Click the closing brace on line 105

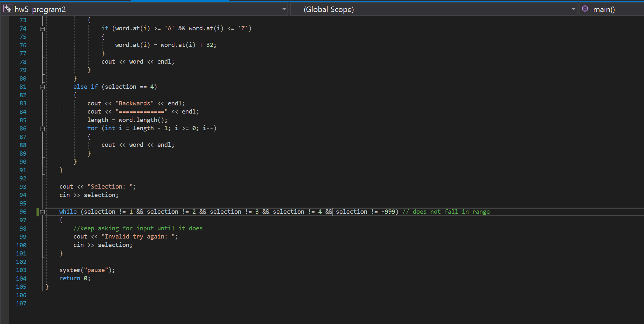pos(47,287)
